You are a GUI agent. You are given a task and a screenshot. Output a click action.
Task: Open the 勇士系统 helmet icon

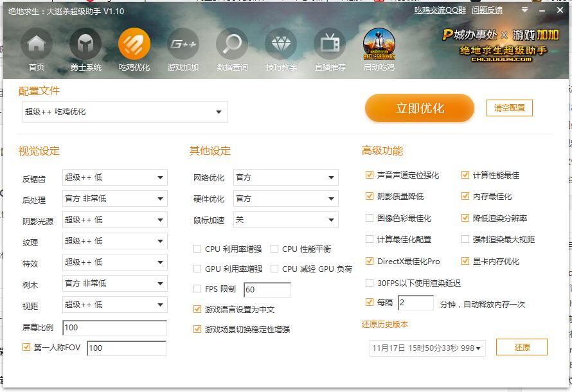[x=85, y=44]
